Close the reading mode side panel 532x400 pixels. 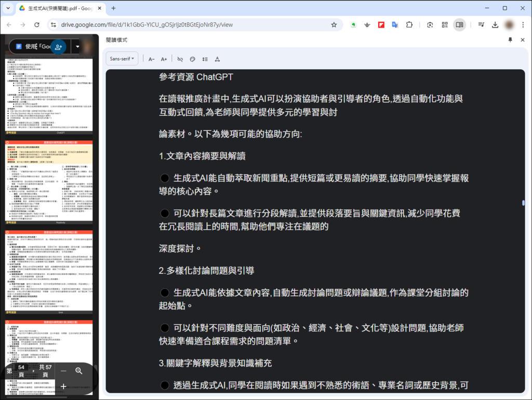(x=523, y=39)
